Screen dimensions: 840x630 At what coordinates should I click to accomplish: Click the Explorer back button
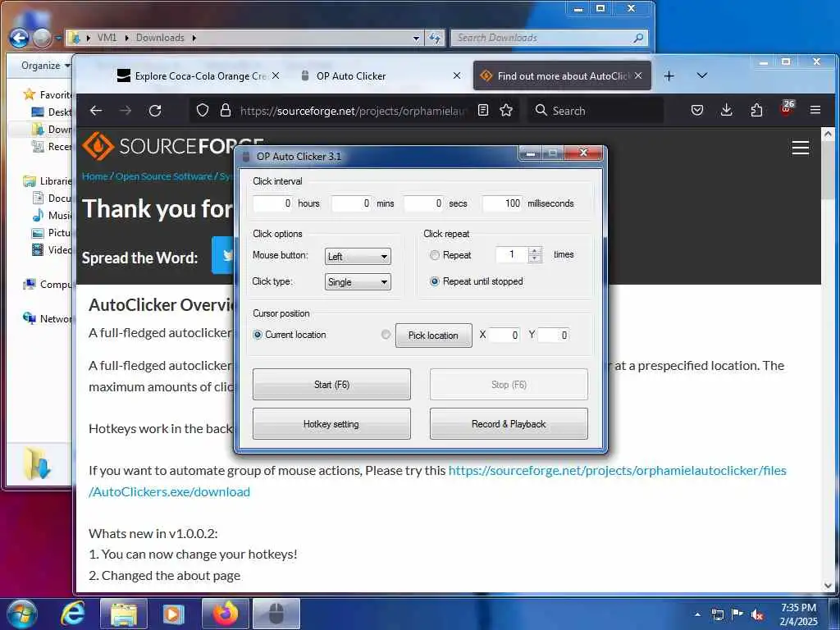(x=19, y=38)
